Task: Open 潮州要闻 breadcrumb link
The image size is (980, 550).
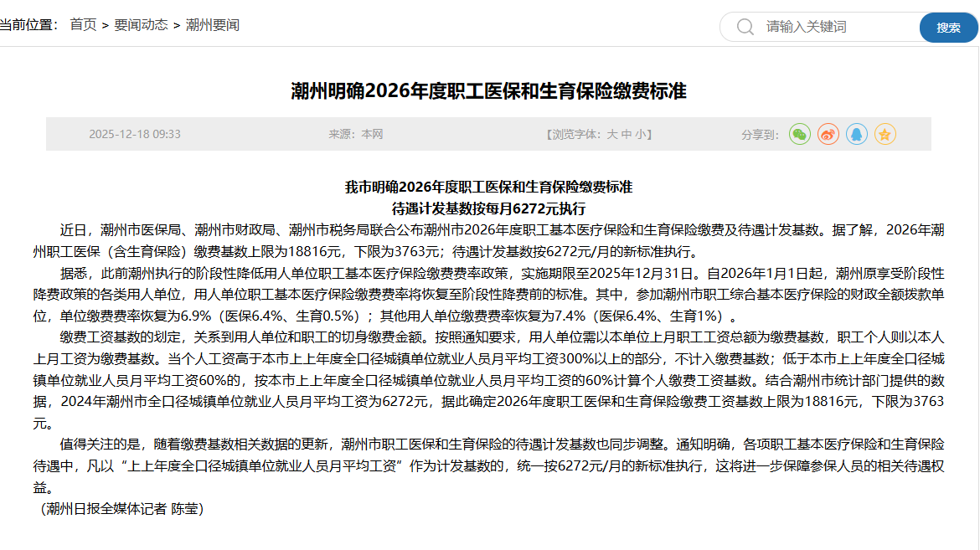Action: click(x=212, y=25)
